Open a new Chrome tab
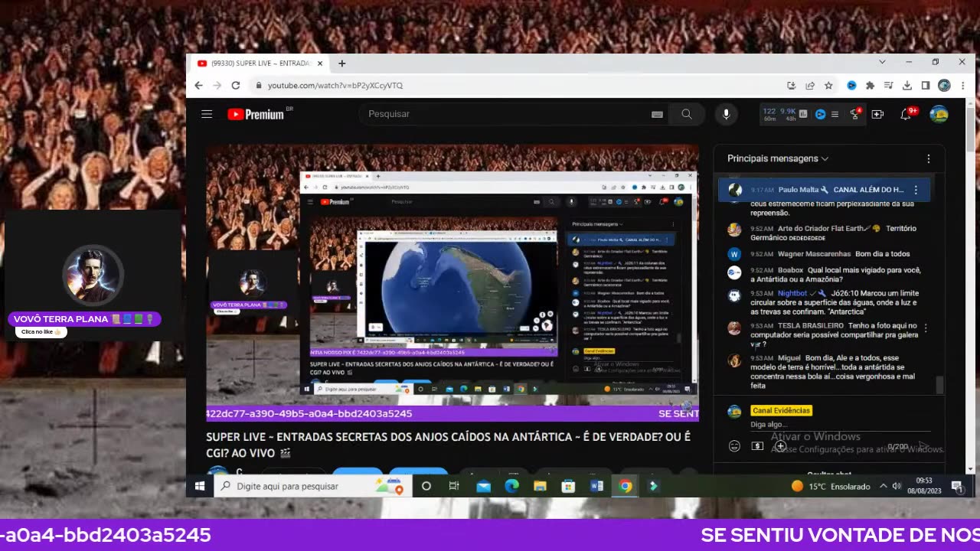This screenshot has width=980, height=551. pyautogui.click(x=342, y=64)
